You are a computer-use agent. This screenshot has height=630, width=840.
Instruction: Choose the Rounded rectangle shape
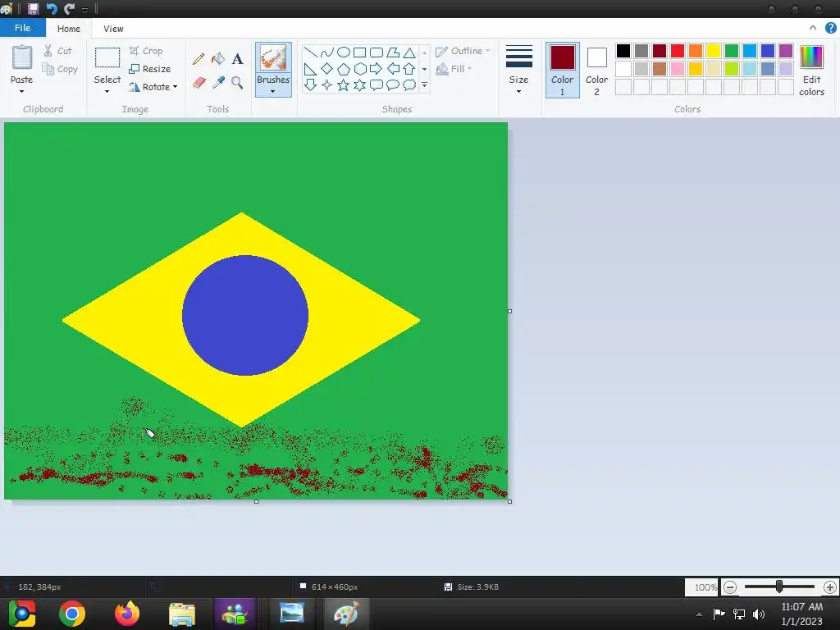(x=377, y=52)
